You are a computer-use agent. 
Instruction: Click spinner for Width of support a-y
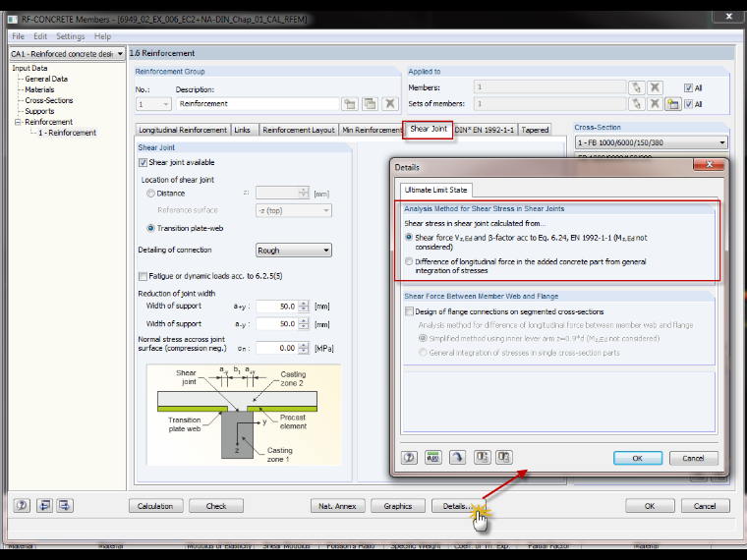tap(304, 324)
